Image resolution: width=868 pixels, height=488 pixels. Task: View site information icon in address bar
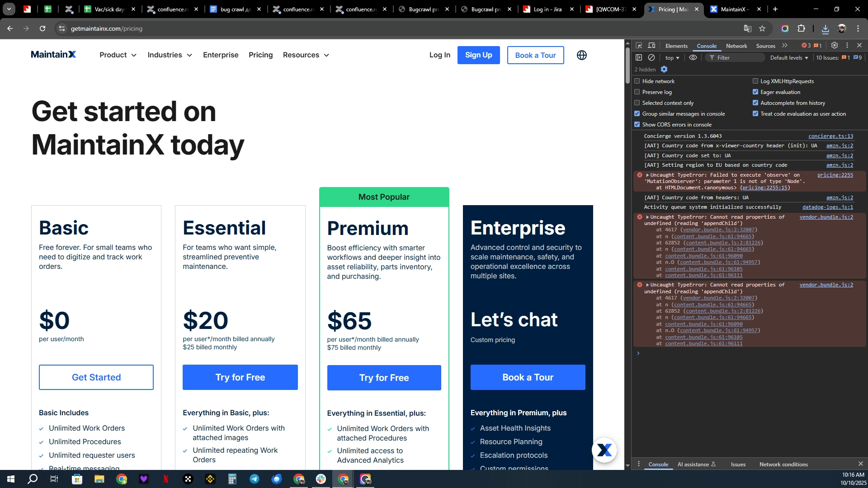pos(62,28)
